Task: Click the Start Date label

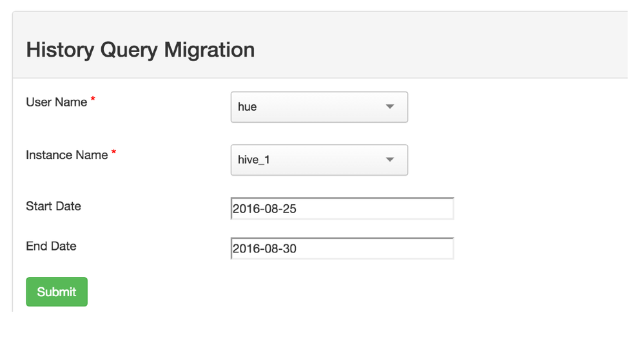Action: click(x=54, y=206)
